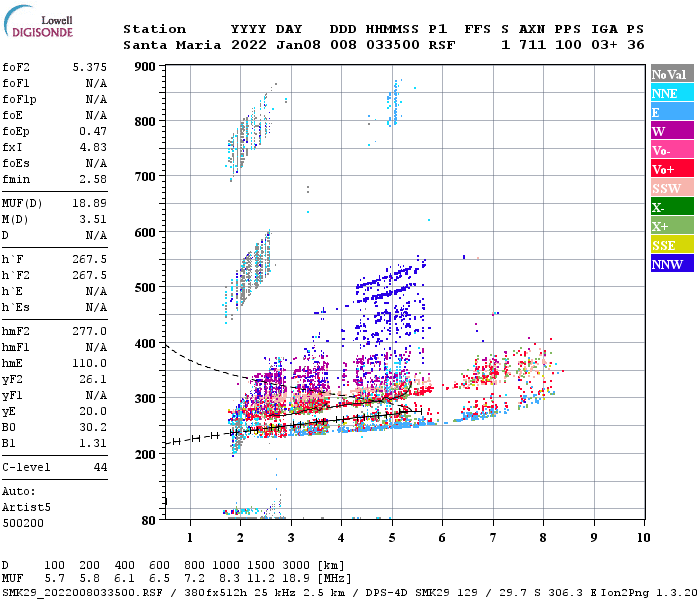The height and width of the screenshot is (600, 700).
Task: Select the E blue legend swatch
Action: (x=672, y=112)
